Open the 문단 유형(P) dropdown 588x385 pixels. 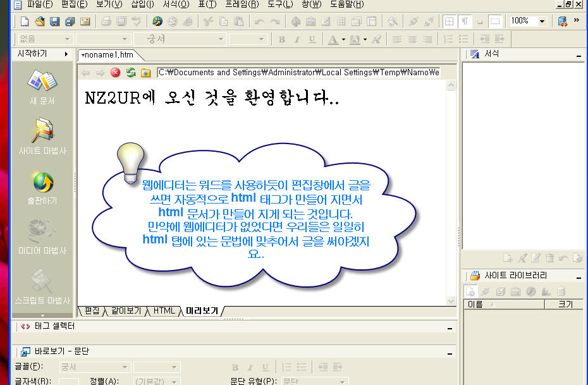click(x=342, y=382)
